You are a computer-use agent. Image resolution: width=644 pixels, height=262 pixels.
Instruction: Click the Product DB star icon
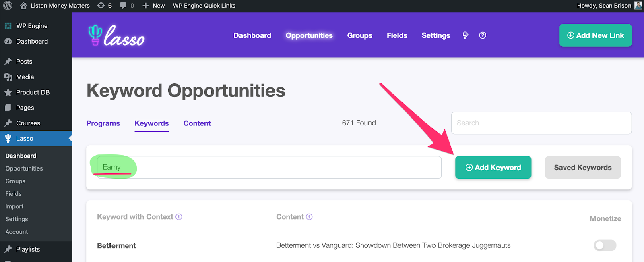8,92
